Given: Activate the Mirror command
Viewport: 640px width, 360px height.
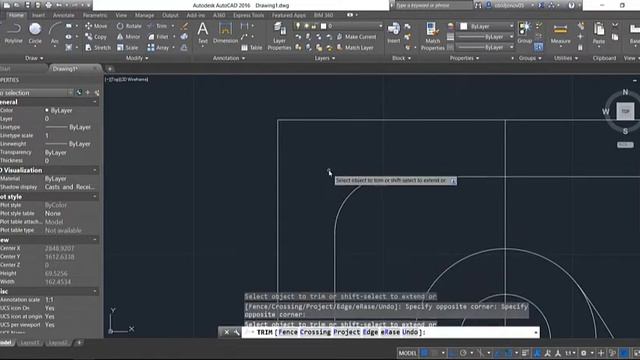Looking at the screenshot, I should [129, 37].
